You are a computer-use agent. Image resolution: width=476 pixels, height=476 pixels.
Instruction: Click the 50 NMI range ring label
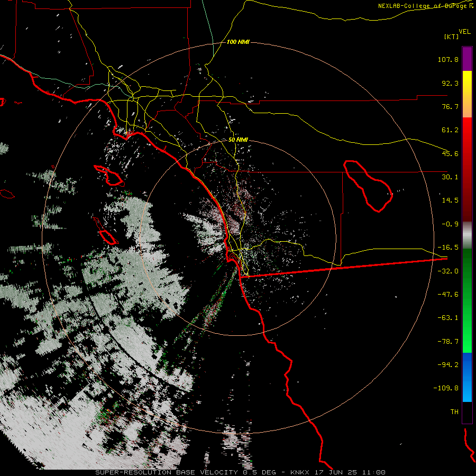(238, 140)
